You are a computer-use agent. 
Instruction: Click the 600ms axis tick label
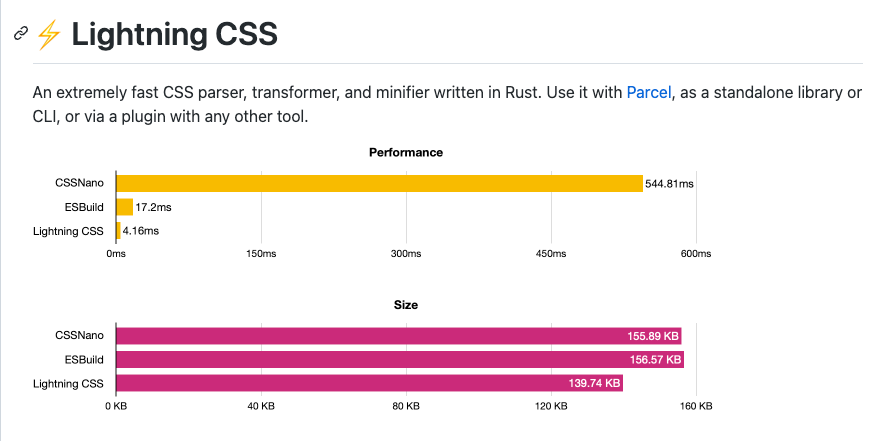pos(696,254)
